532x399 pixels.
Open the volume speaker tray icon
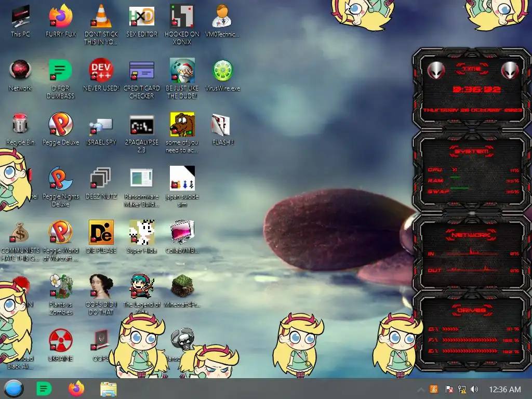click(474, 389)
